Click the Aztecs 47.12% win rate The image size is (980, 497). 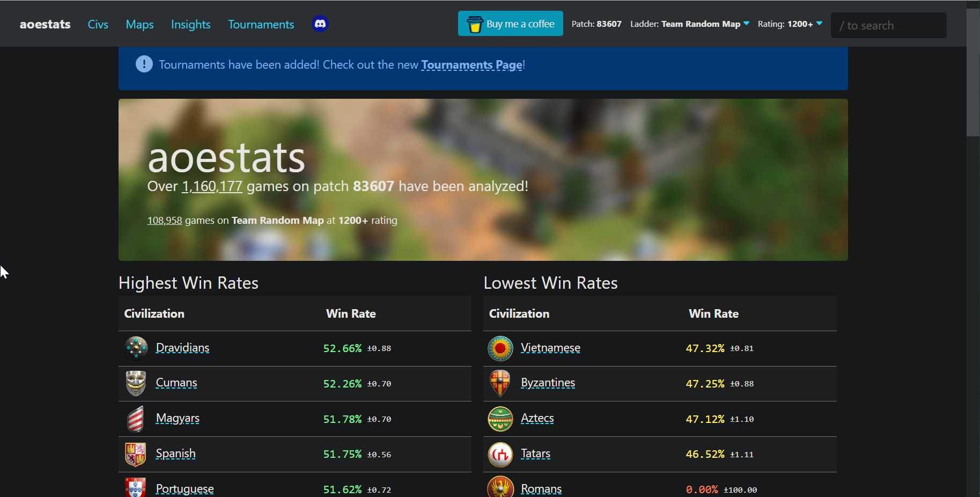tap(705, 419)
